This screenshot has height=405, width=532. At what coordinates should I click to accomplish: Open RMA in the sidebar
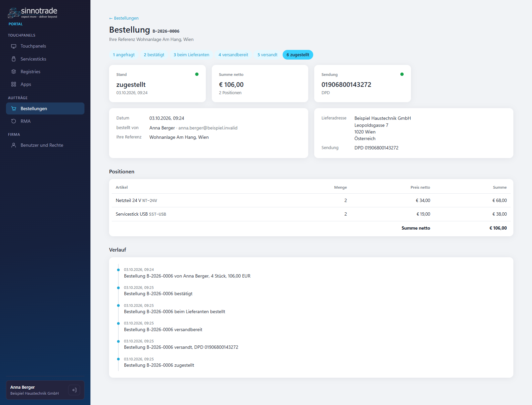click(45, 121)
